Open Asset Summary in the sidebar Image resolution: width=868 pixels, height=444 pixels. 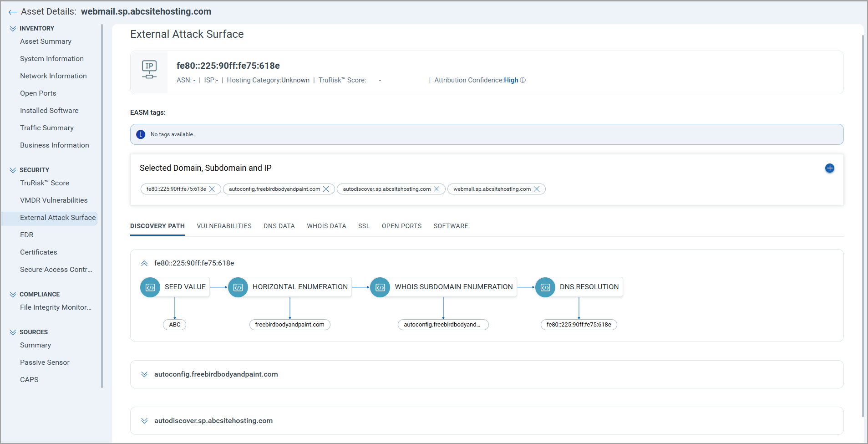46,41
